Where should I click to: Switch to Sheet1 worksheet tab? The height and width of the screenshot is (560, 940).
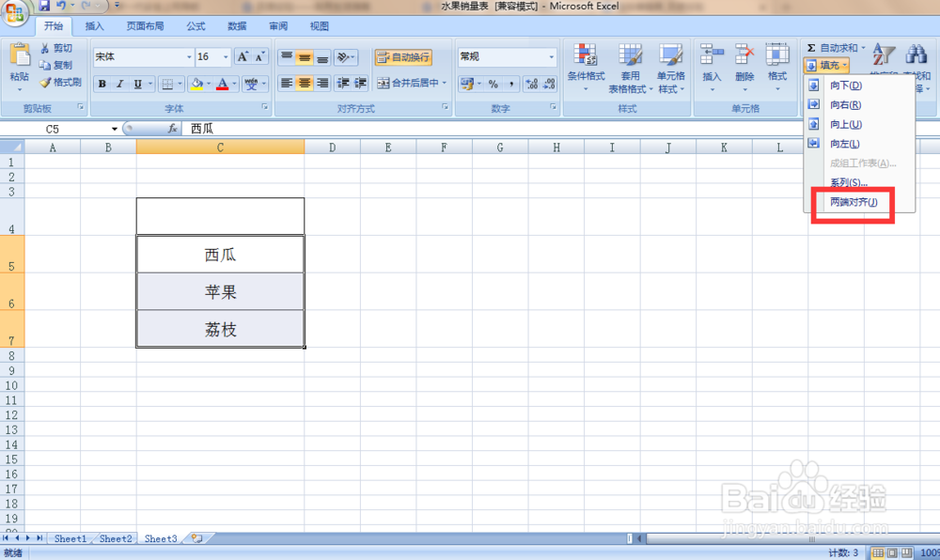tap(70, 538)
